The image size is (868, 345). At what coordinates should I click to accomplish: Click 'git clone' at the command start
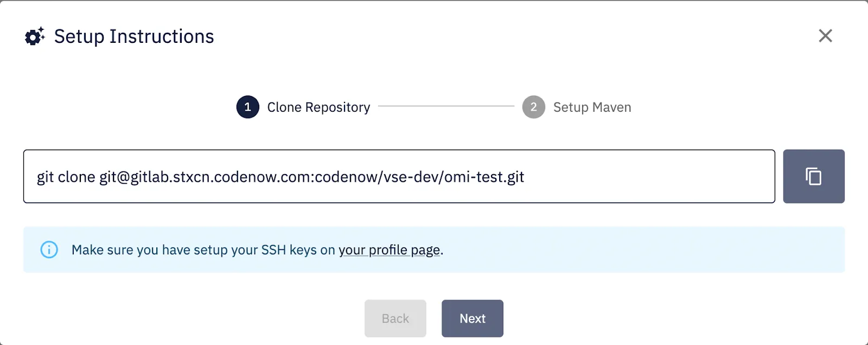click(x=66, y=177)
